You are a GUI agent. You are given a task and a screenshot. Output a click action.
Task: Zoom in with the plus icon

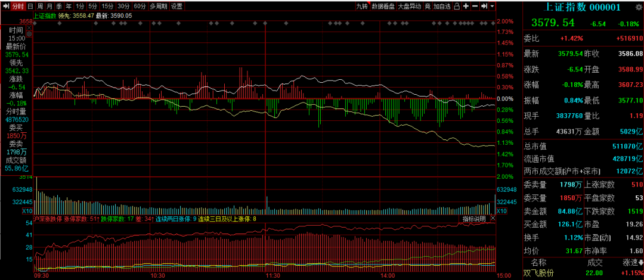(466, 6)
